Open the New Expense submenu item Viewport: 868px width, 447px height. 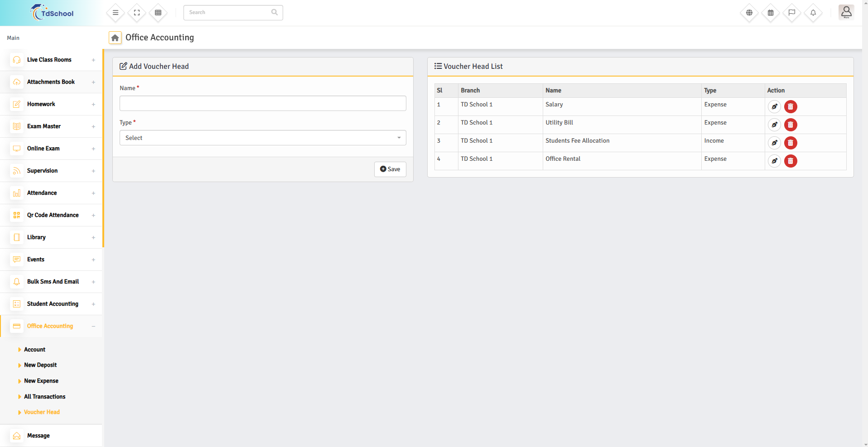click(x=41, y=381)
